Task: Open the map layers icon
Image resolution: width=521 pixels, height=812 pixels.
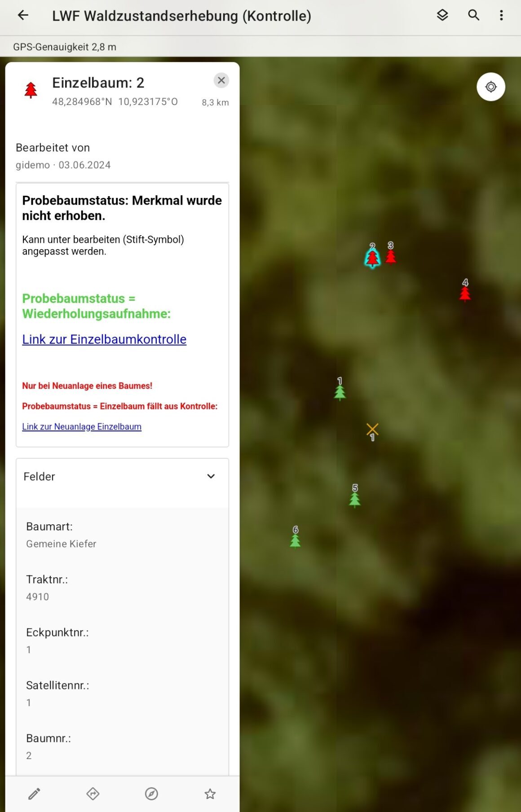Action: click(442, 15)
